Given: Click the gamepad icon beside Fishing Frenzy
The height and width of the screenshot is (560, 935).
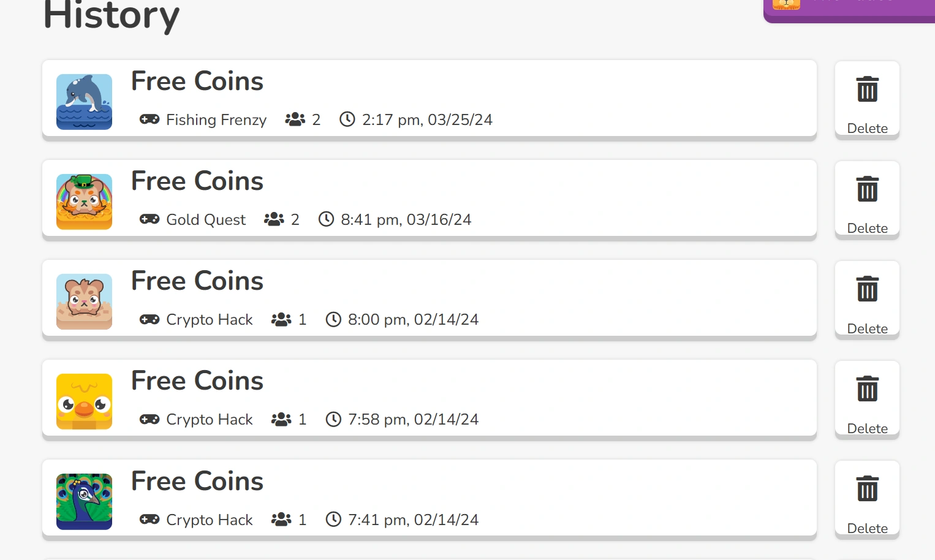Looking at the screenshot, I should click(150, 119).
